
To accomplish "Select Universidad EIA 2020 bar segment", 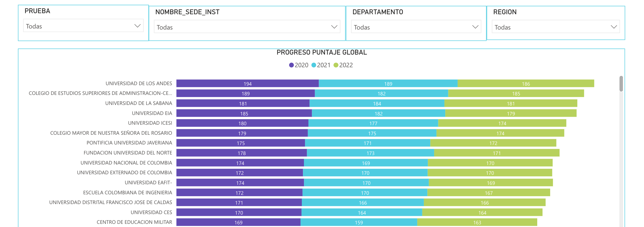I will click(x=244, y=113).
